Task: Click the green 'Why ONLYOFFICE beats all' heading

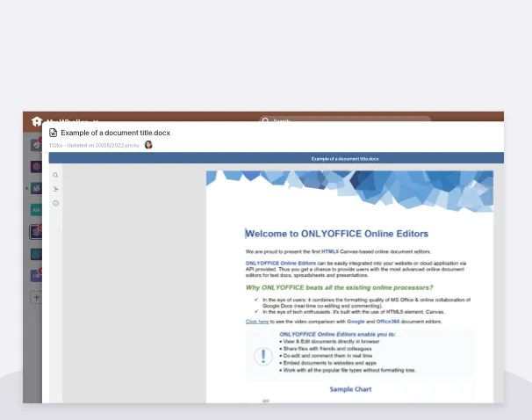Action: tap(339, 287)
